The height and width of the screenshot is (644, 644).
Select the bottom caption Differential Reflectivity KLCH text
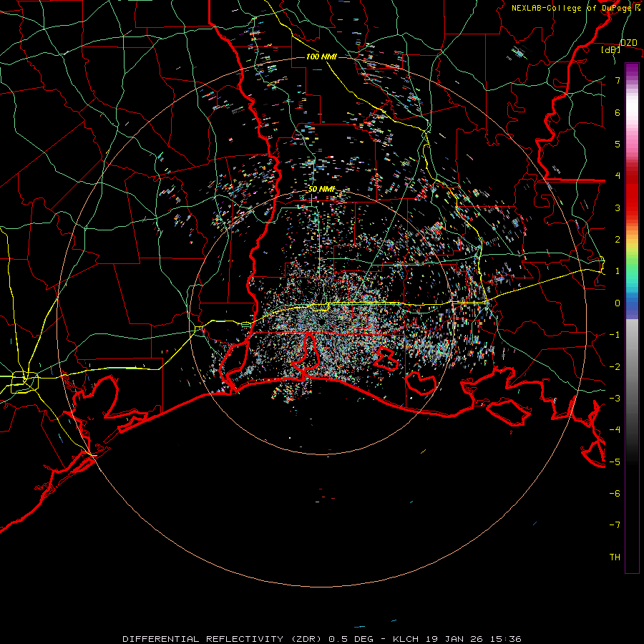[322, 639]
